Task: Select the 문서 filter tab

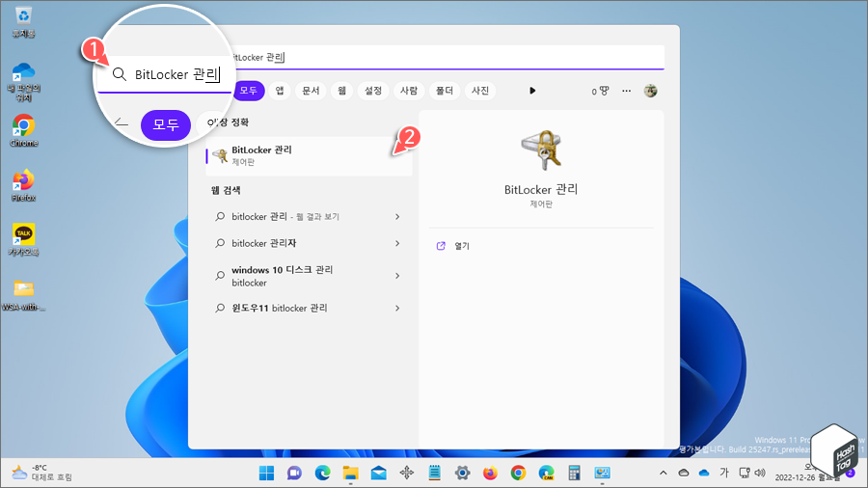Action: [x=311, y=91]
